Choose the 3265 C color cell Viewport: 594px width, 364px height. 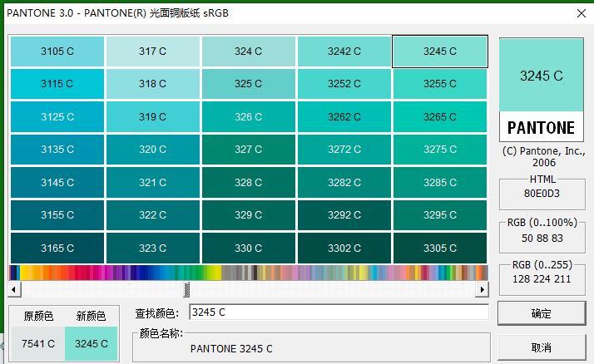440,117
